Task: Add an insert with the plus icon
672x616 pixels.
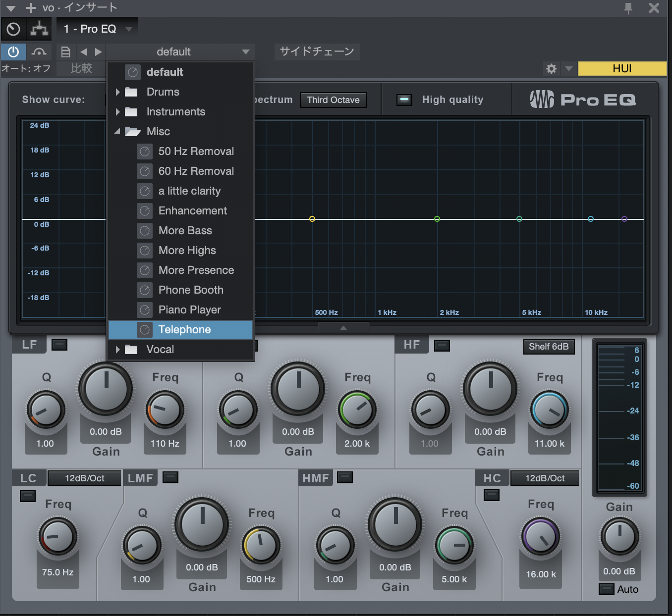Action: point(31,7)
